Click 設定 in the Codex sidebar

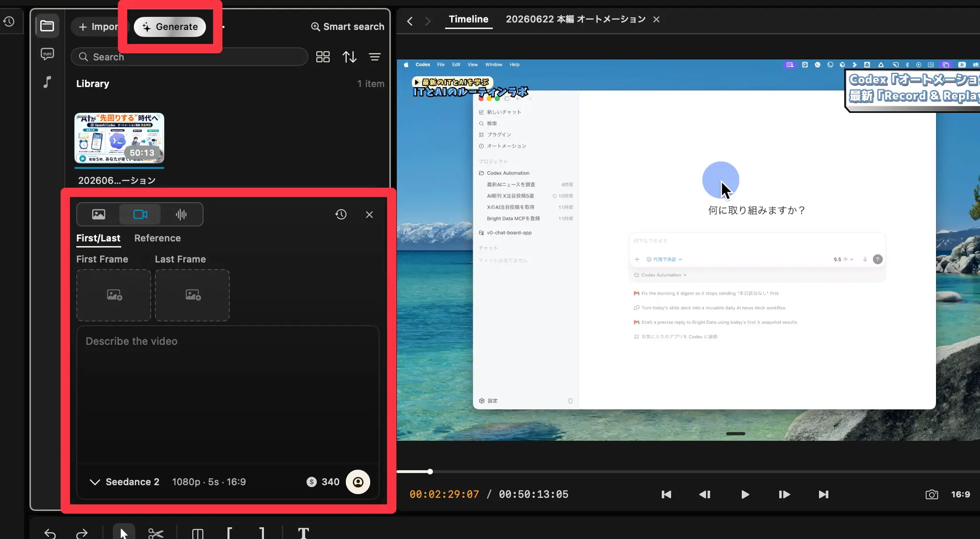point(488,401)
